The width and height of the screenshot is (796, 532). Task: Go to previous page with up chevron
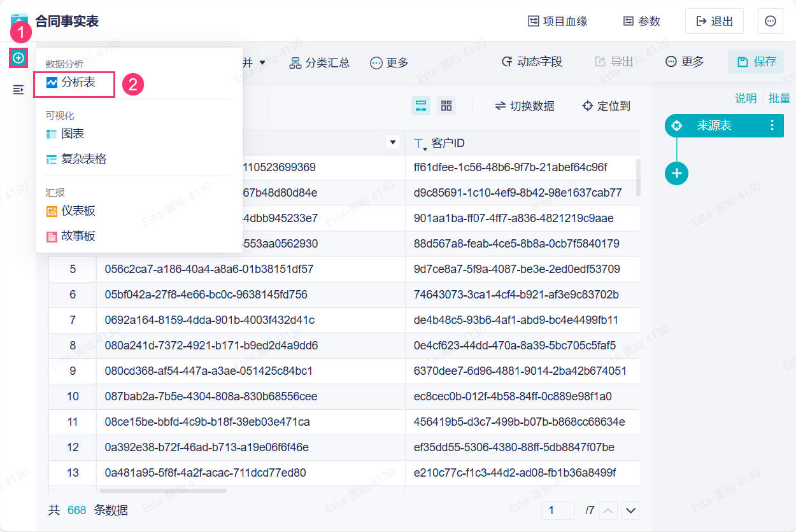point(609,510)
